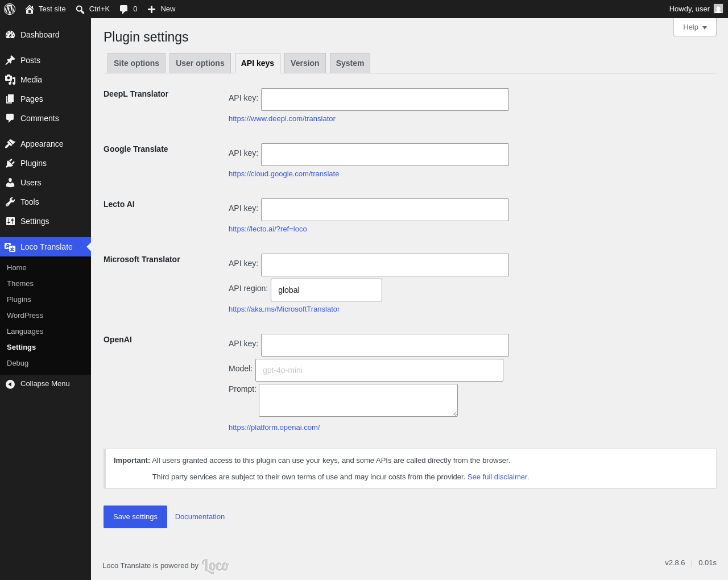Switch to the Site options tab
The image size is (728, 580).
136,63
